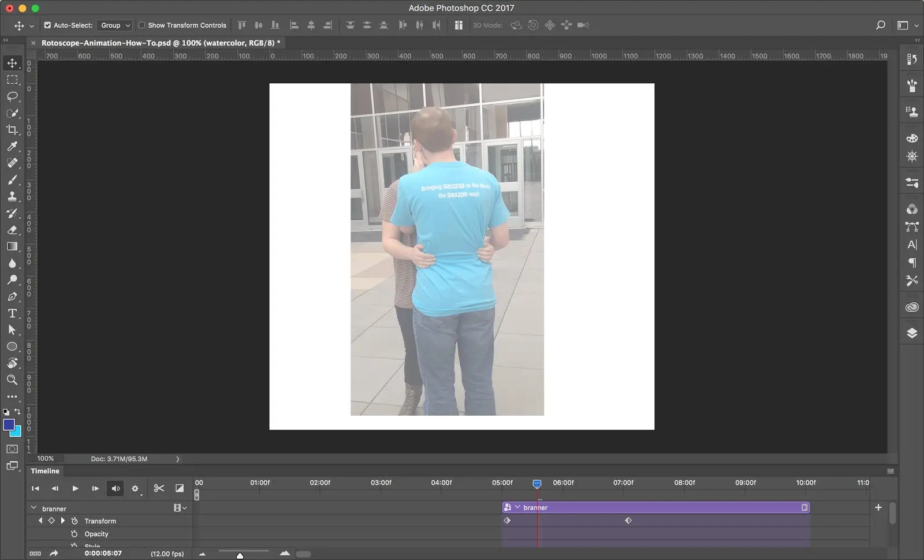Open the Layers panel icon
Image resolution: width=924 pixels, height=560 pixels.
click(x=911, y=333)
